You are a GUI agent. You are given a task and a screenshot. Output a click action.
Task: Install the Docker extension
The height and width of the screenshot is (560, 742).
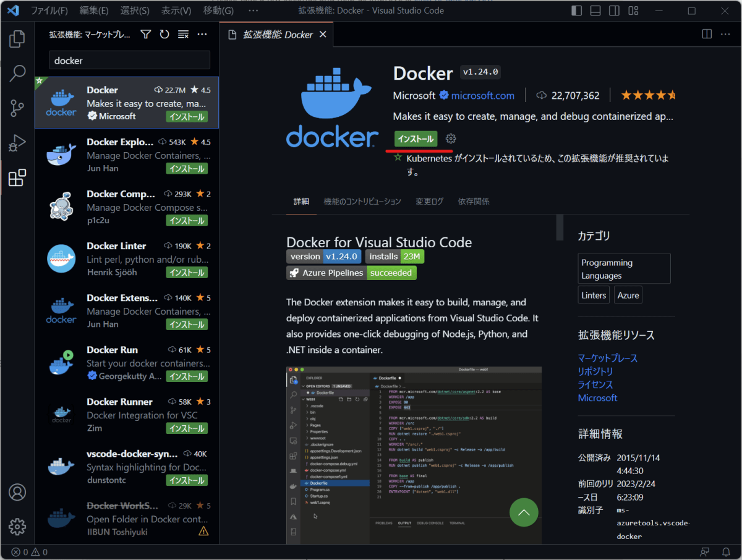415,139
